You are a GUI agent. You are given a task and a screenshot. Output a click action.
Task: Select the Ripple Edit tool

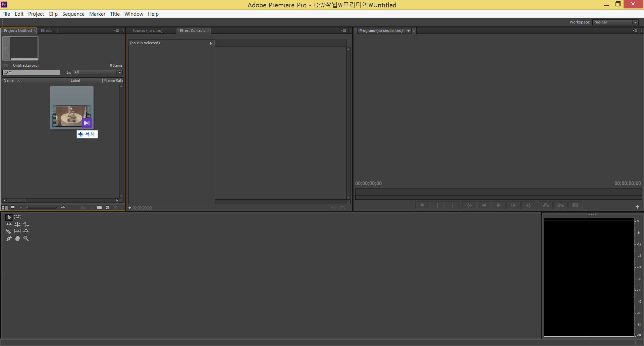(x=9, y=224)
